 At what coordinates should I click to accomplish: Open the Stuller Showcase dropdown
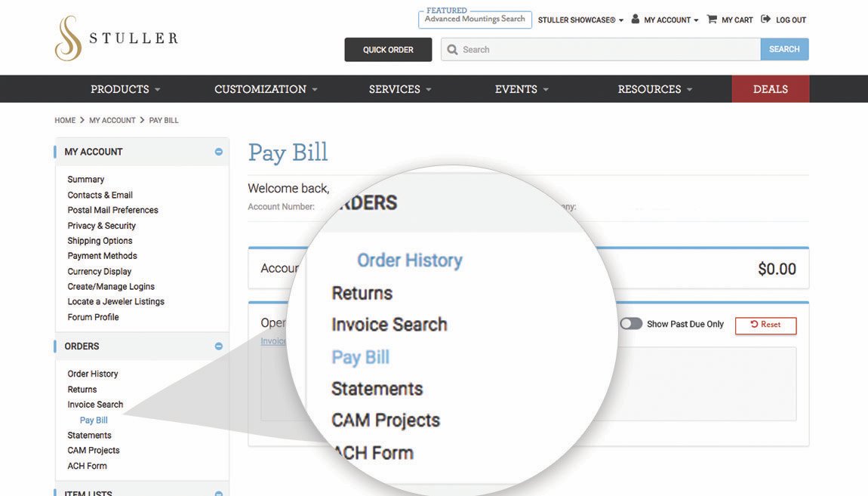[x=580, y=20]
